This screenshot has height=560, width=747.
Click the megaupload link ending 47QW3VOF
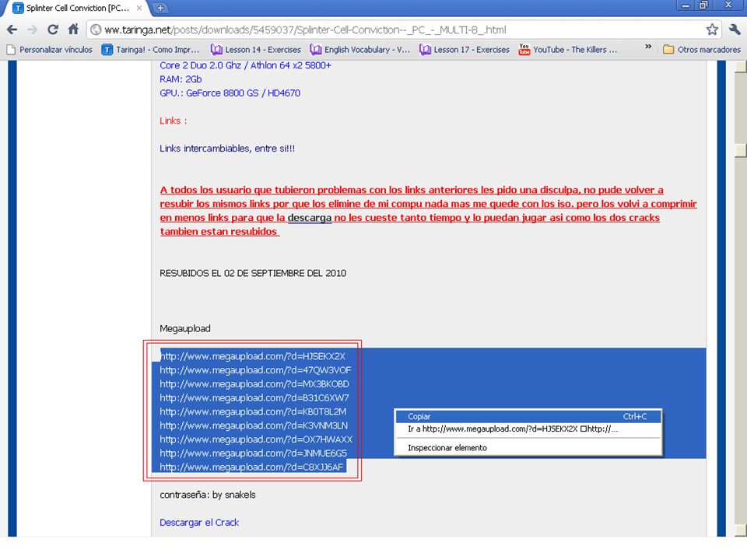(255, 370)
